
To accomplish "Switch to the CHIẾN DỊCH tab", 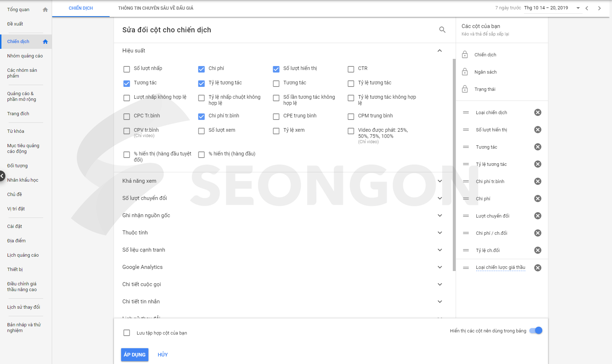I will [81, 8].
